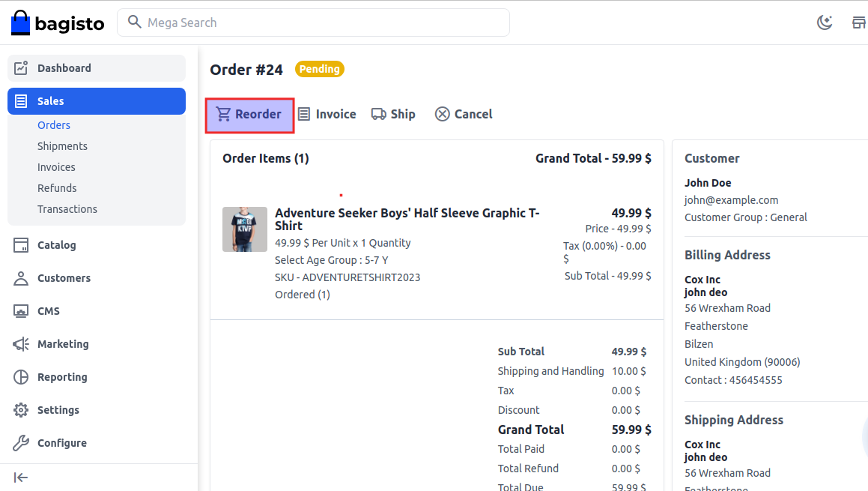Click the Reorder button
The height and width of the screenshot is (491, 868).
(x=249, y=115)
